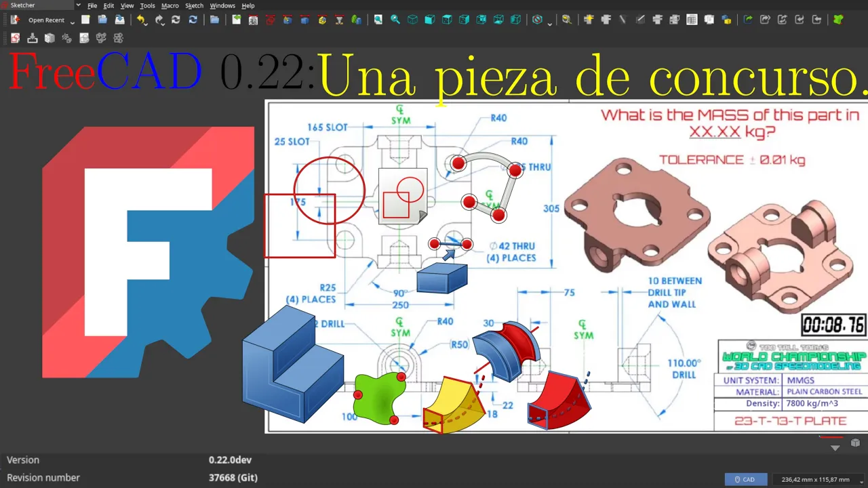Click the Merge Sketches icon
This screenshot has width=868, height=488.
point(102,39)
